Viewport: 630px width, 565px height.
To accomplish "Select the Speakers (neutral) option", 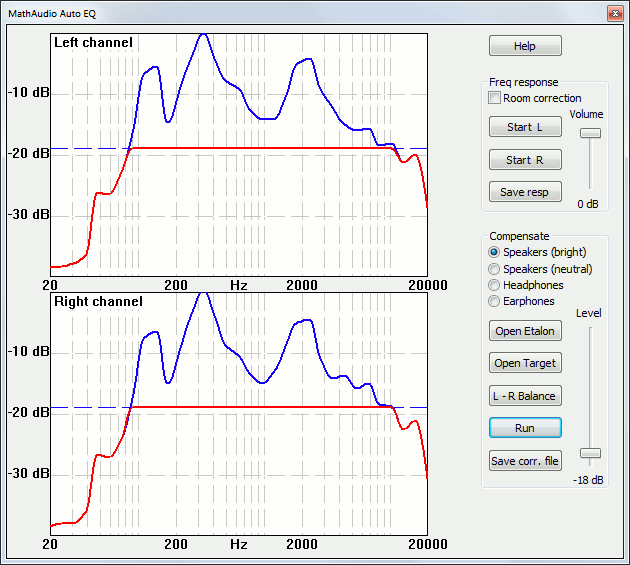I will coord(494,269).
